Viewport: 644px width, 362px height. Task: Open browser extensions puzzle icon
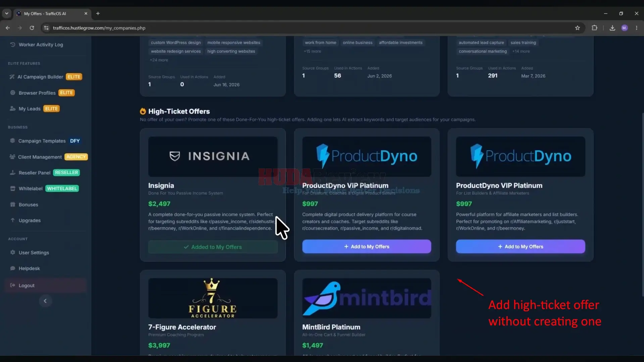(594, 28)
